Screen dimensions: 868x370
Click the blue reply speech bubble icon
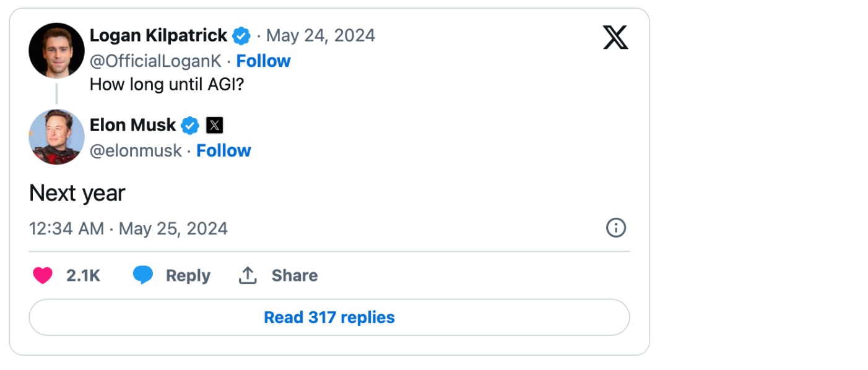click(x=143, y=275)
